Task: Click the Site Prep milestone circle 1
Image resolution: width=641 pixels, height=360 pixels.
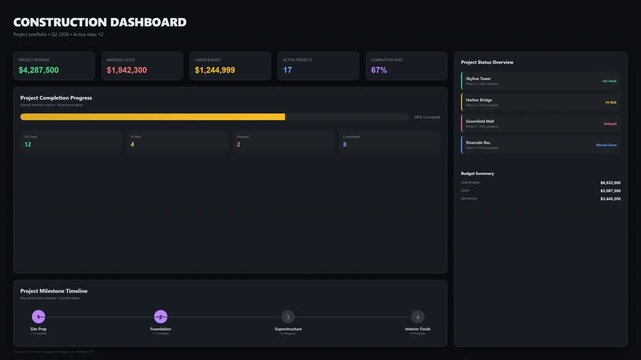Action: click(38, 317)
